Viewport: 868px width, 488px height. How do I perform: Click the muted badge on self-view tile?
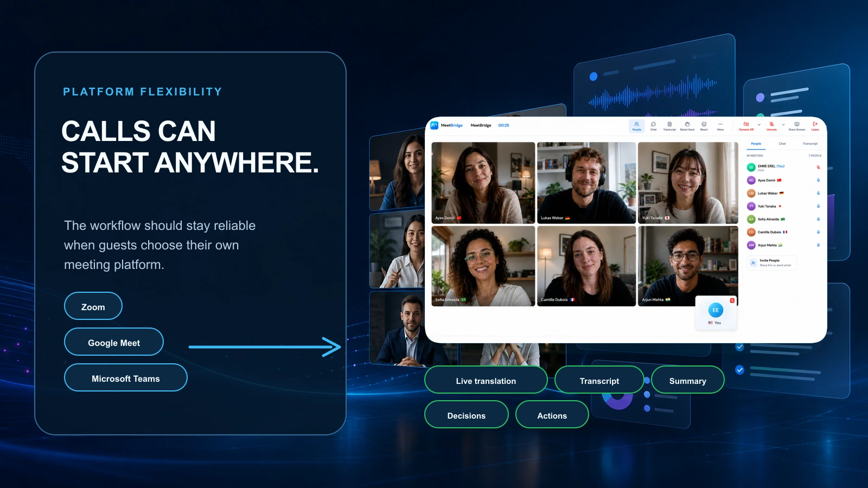pyautogui.click(x=732, y=300)
